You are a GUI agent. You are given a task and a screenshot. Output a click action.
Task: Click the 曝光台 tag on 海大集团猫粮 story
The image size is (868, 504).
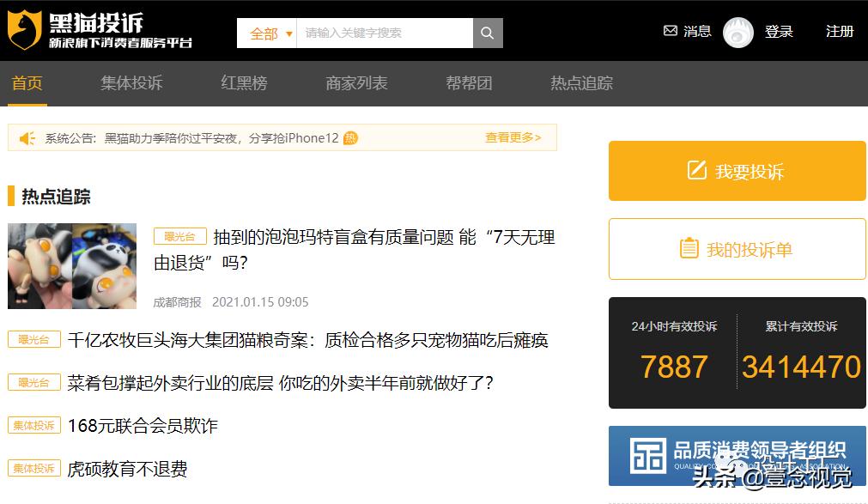tap(33, 340)
